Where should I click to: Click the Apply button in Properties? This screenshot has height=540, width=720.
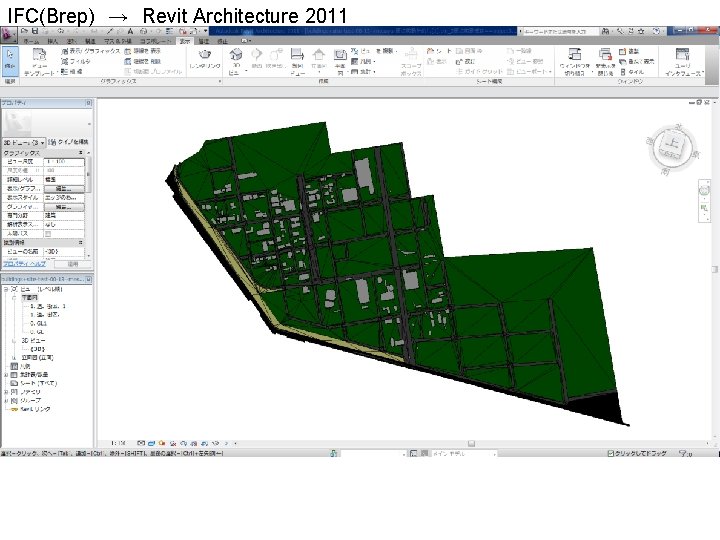click(73, 264)
